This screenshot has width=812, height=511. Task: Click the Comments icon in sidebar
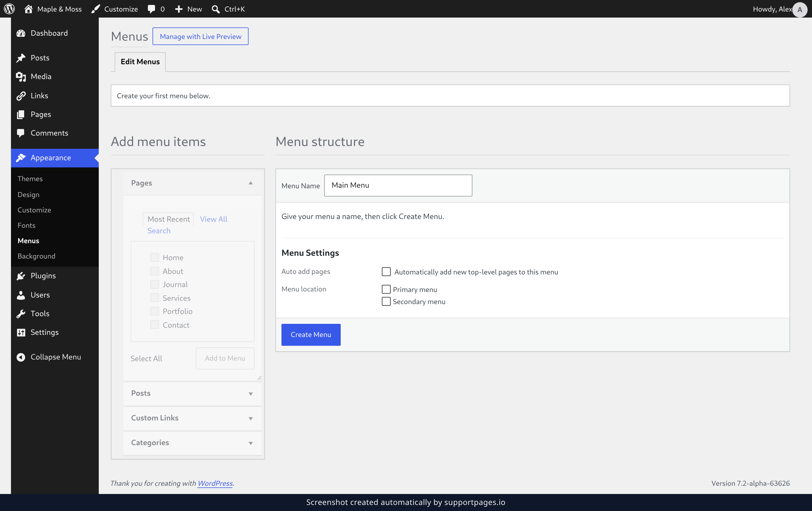click(x=21, y=133)
